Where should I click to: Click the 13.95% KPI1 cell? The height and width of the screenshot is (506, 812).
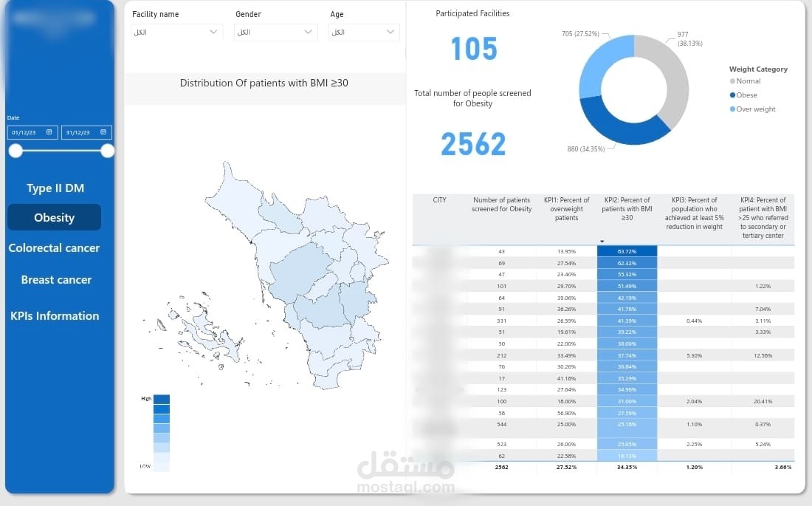coord(566,251)
